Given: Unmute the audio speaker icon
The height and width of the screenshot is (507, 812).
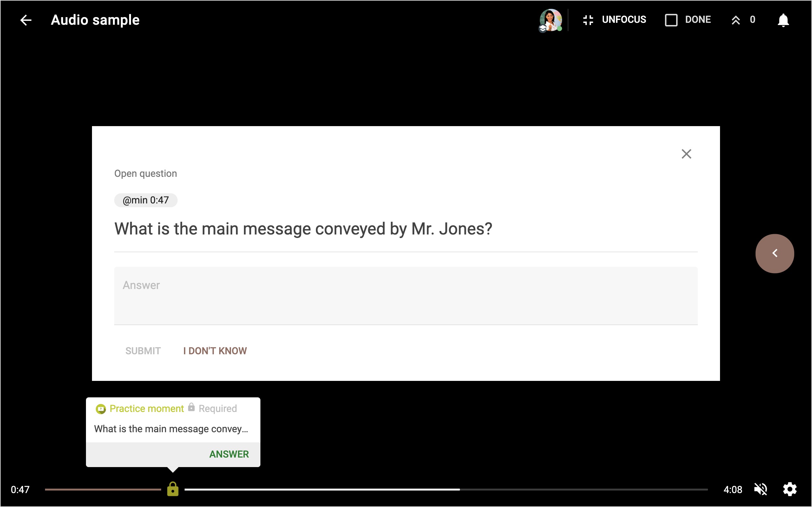Looking at the screenshot, I should click(760, 489).
